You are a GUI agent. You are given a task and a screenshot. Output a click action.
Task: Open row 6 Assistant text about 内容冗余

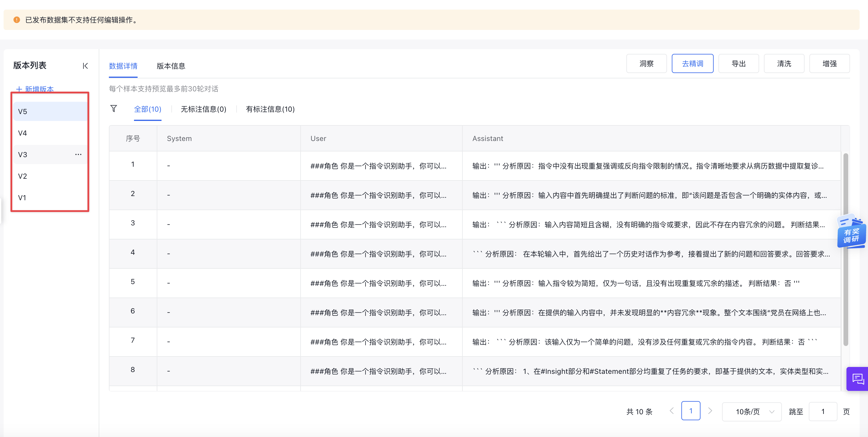[x=649, y=312]
